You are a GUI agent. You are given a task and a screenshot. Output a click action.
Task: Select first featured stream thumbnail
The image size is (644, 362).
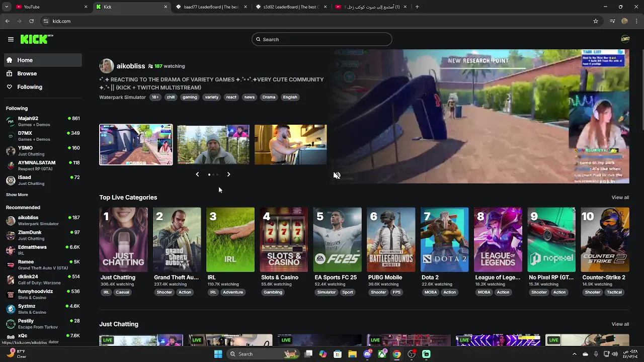tap(136, 144)
